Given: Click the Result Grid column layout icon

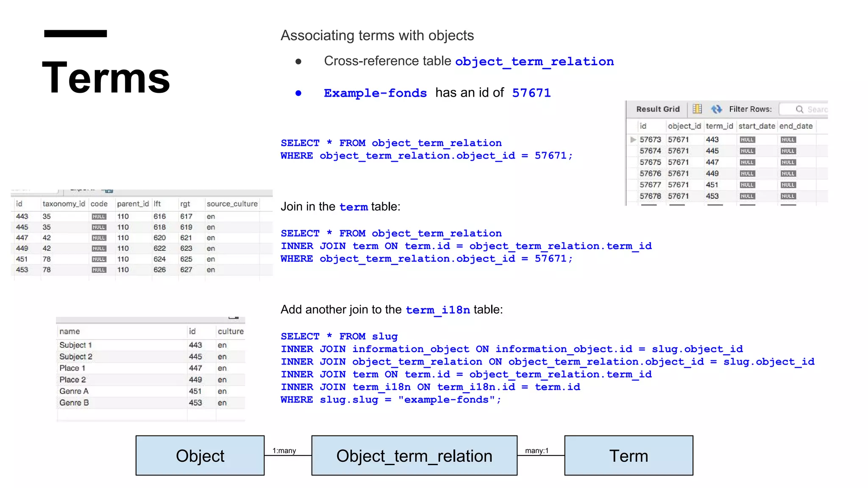Looking at the screenshot, I should (x=697, y=109).
